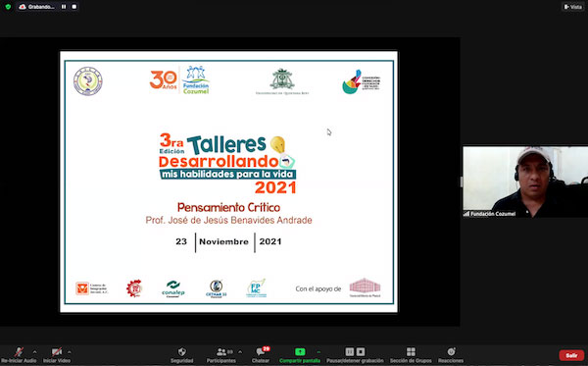This screenshot has width=588, height=366.
Task: Click the red Salir button
Action: (571, 355)
